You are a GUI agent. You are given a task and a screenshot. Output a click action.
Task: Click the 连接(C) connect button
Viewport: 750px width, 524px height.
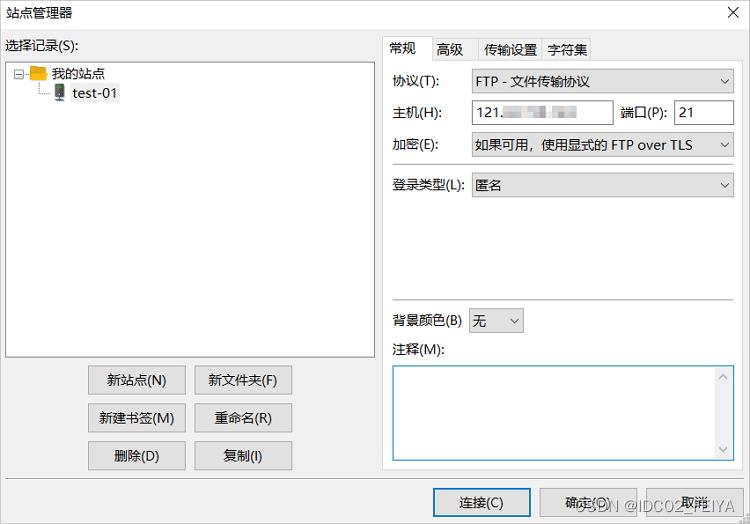(x=482, y=502)
